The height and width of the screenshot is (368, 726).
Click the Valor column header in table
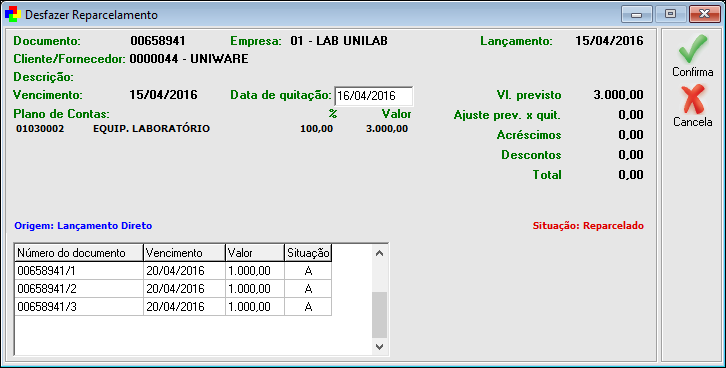point(255,253)
